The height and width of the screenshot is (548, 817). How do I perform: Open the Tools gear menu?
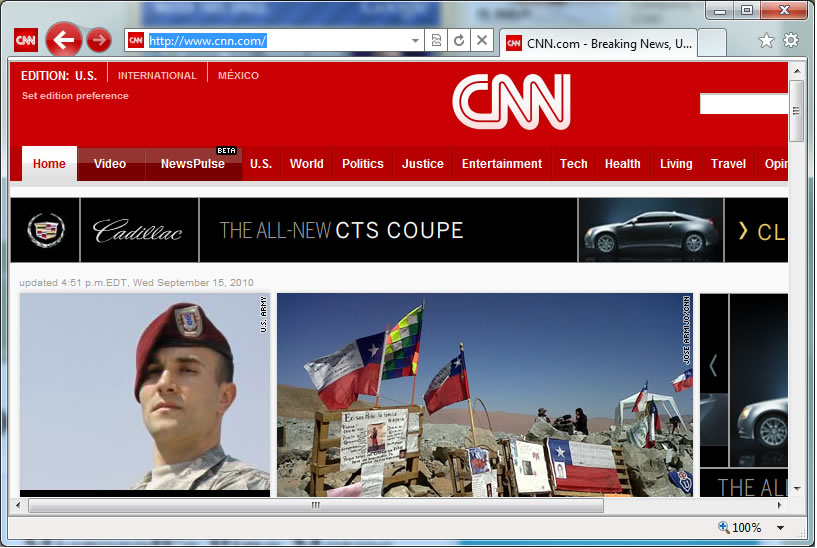click(x=791, y=40)
